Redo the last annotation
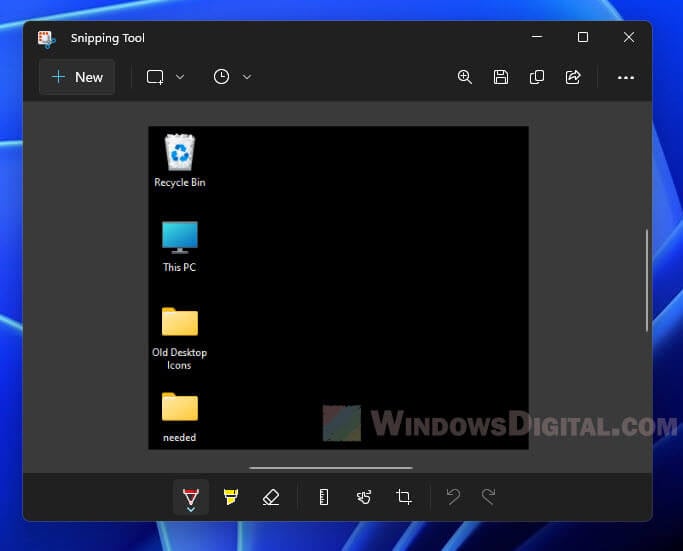This screenshot has width=683, height=551. pos(489,497)
